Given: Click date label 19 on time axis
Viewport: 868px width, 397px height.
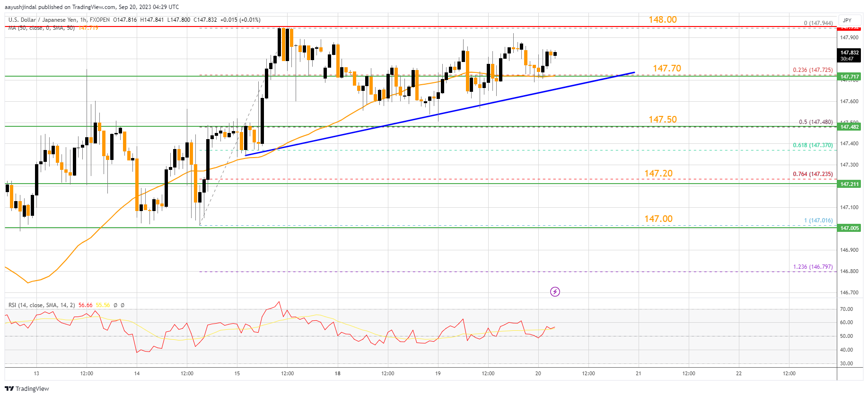Looking at the screenshot, I should tap(438, 373).
